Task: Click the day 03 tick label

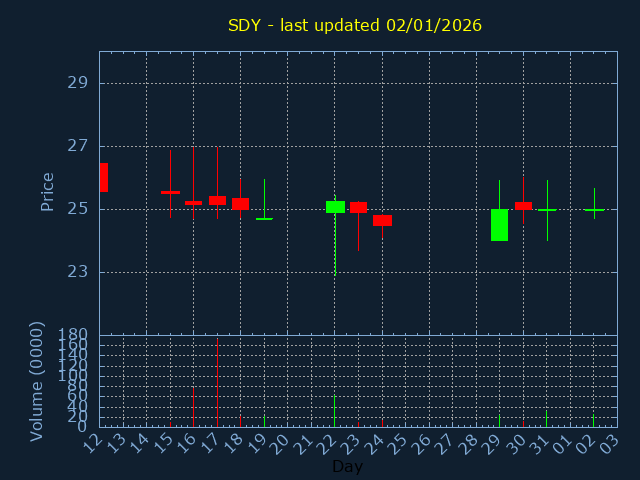Action: click(612, 441)
